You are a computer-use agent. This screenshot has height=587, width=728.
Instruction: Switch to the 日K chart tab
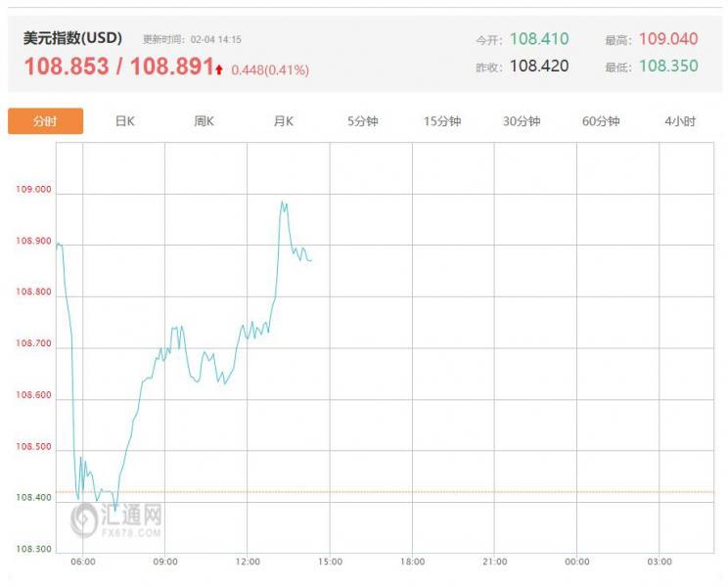124,121
